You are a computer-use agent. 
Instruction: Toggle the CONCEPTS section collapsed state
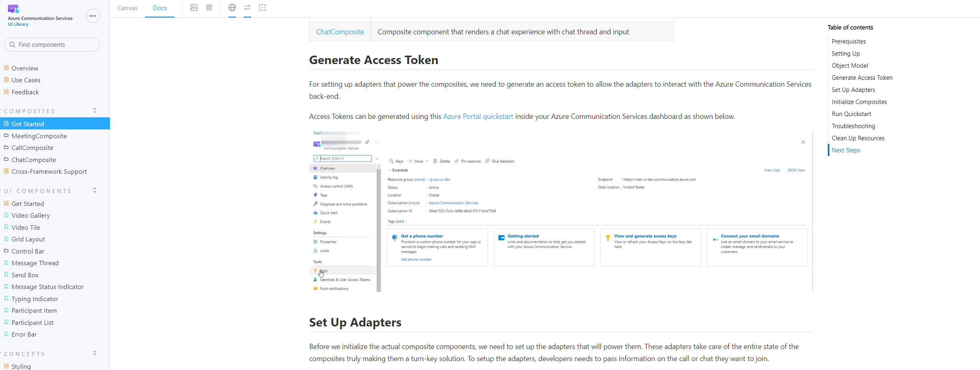pos(94,353)
